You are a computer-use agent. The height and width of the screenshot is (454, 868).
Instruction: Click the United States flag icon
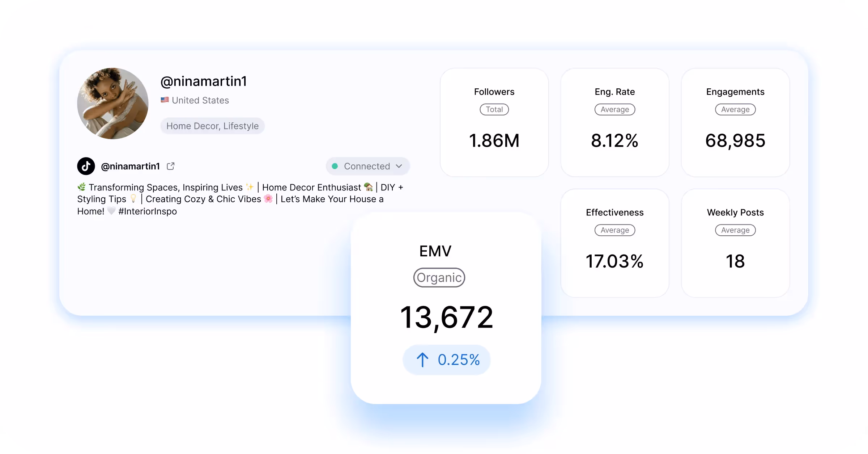[x=165, y=100]
